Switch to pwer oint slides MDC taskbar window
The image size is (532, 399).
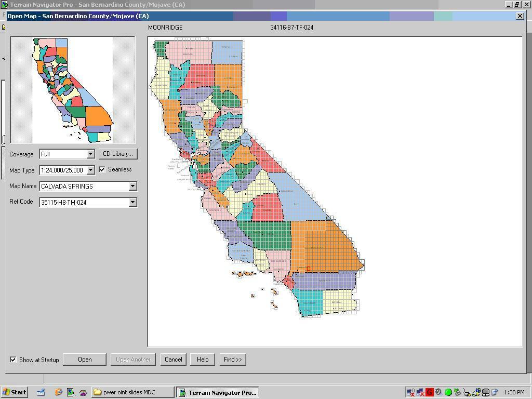pyautogui.click(x=132, y=392)
